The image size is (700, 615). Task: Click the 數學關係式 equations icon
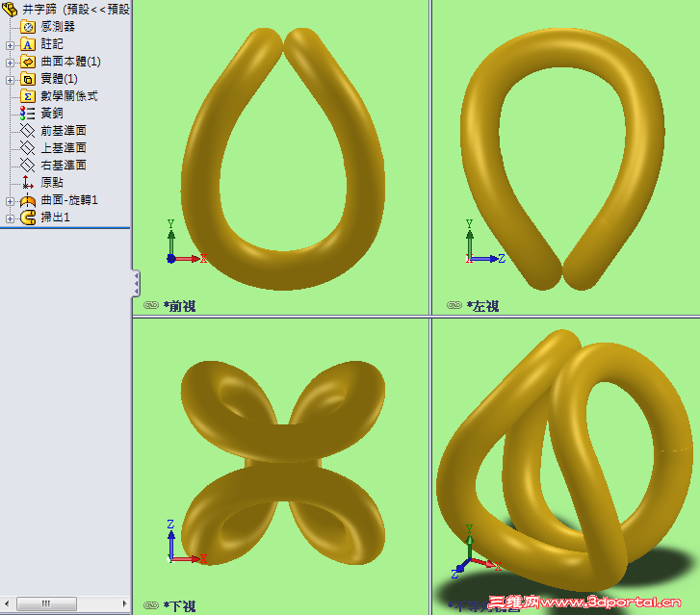click(x=28, y=96)
